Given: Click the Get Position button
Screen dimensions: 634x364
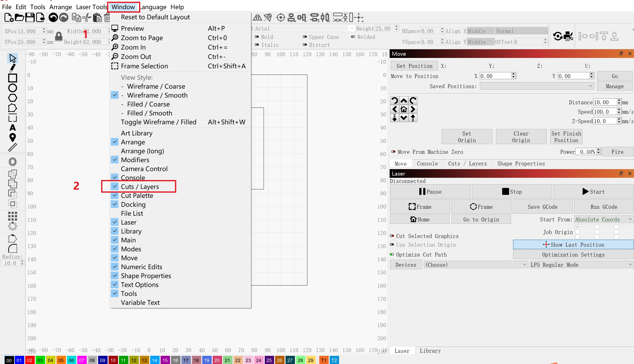Looking at the screenshot, I should click(414, 66).
